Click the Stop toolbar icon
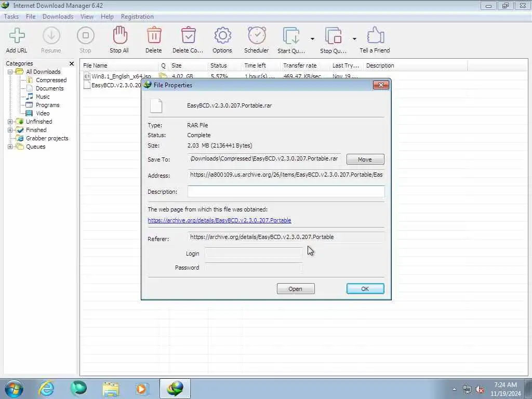The width and height of the screenshot is (532, 399). pyautogui.click(x=86, y=36)
